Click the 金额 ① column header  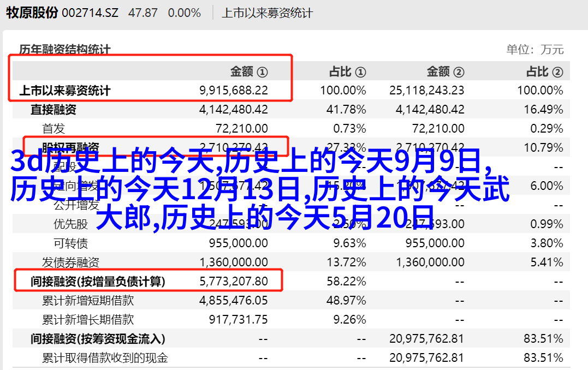(x=249, y=71)
